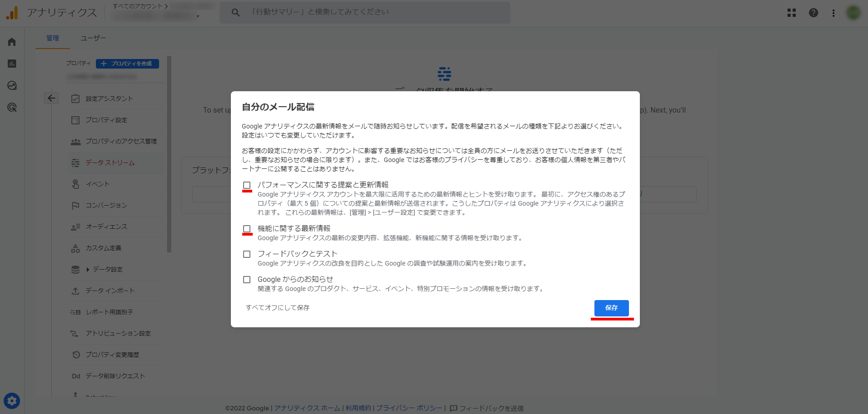Click the プロパティを作成 button
The image size is (868, 414).
tap(127, 64)
